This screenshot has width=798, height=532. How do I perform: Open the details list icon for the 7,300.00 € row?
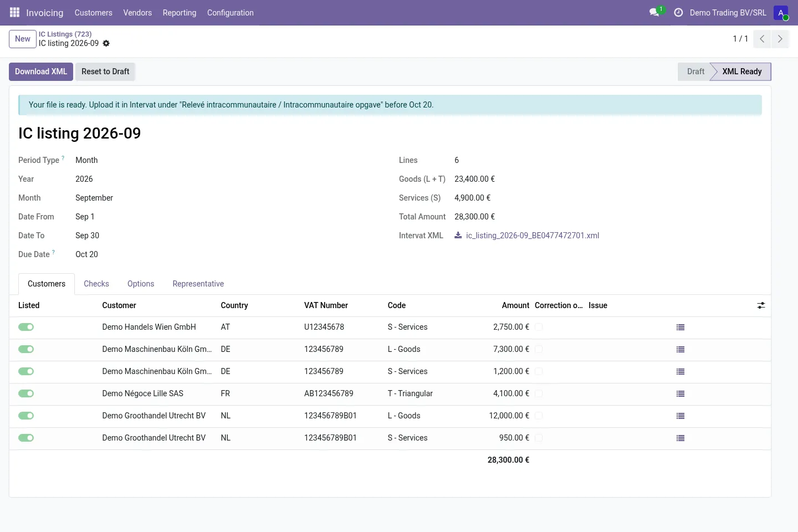(681, 350)
